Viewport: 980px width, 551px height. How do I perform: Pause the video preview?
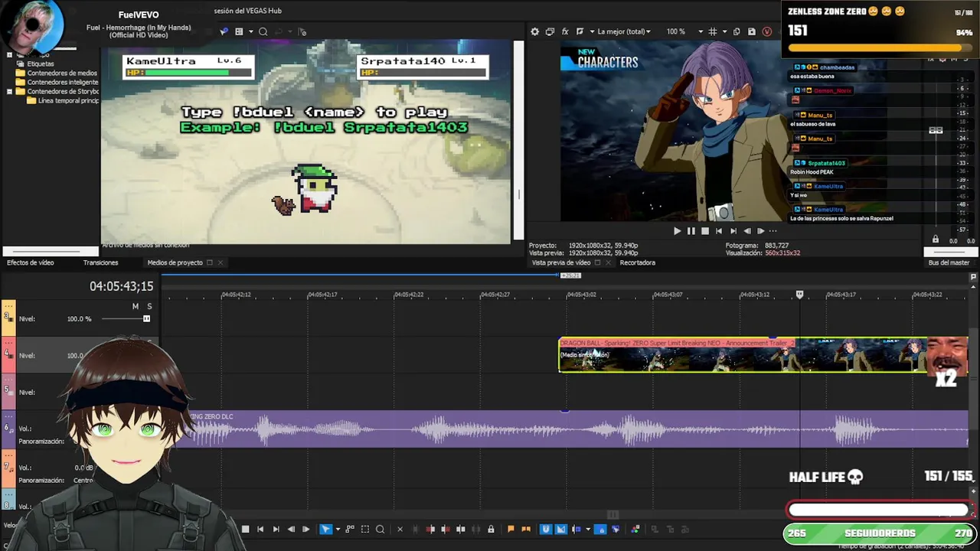click(x=691, y=230)
